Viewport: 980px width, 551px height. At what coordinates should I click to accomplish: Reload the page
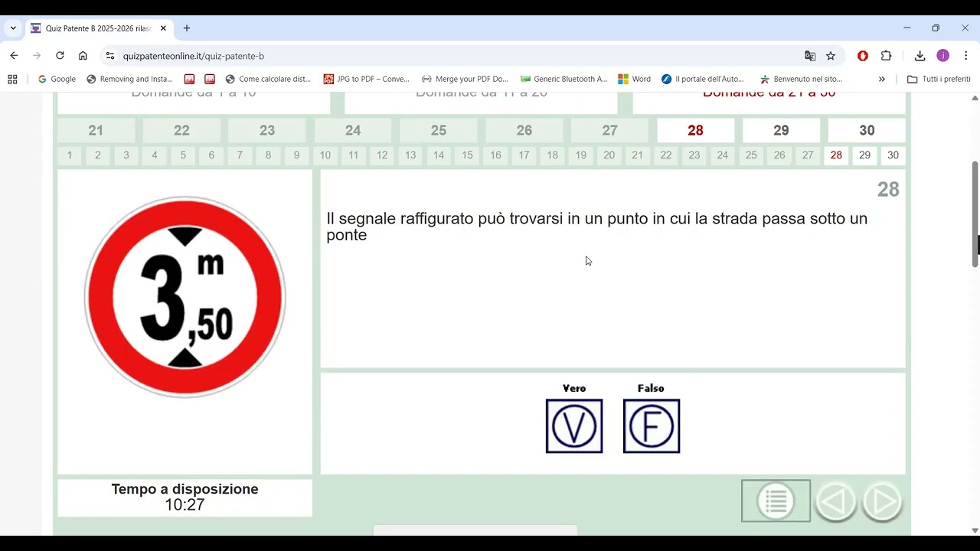60,56
